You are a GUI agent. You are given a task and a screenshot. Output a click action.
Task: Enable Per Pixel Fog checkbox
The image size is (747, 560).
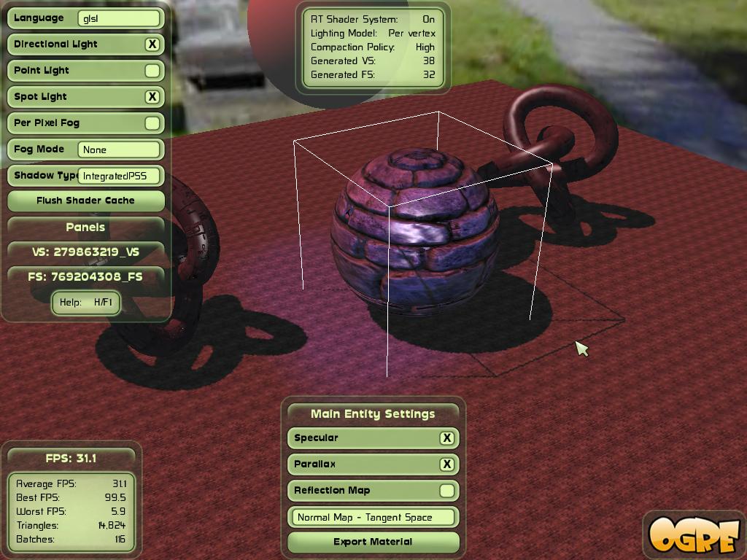(x=152, y=122)
